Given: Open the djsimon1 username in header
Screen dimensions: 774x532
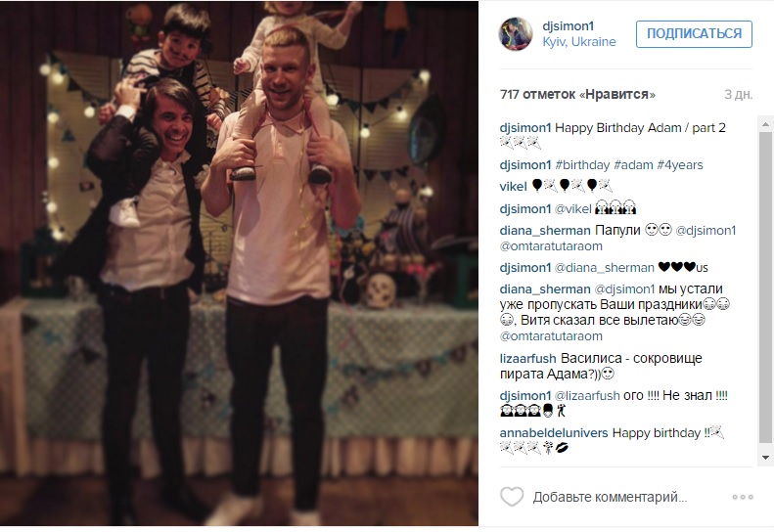Looking at the screenshot, I should 568,26.
